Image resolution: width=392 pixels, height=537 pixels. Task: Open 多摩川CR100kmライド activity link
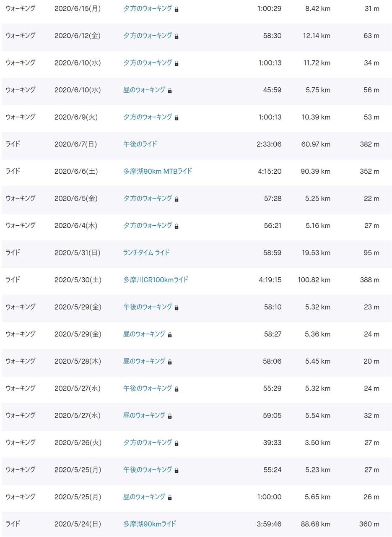(x=156, y=279)
